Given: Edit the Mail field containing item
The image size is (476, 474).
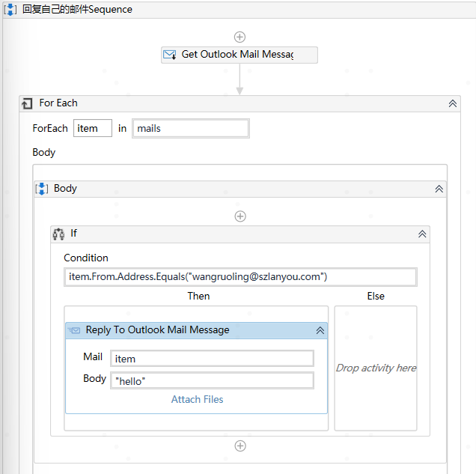Looking at the screenshot, I should [212, 359].
